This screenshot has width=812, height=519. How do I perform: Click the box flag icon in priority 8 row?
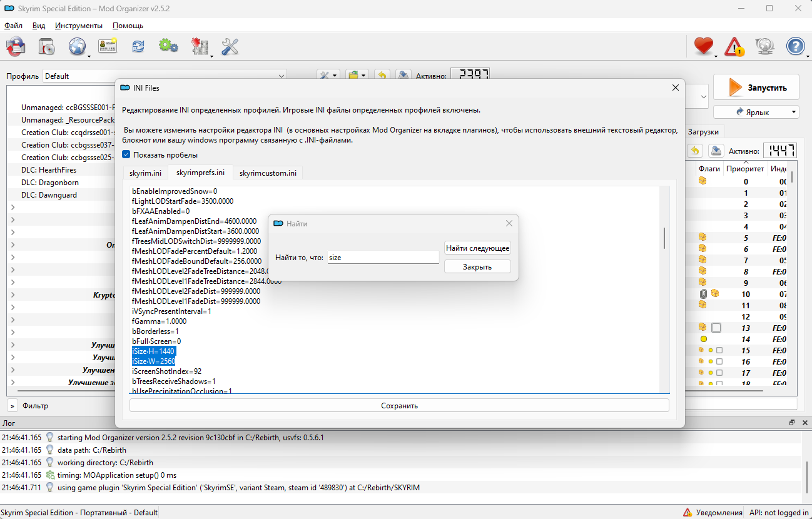(x=703, y=271)
